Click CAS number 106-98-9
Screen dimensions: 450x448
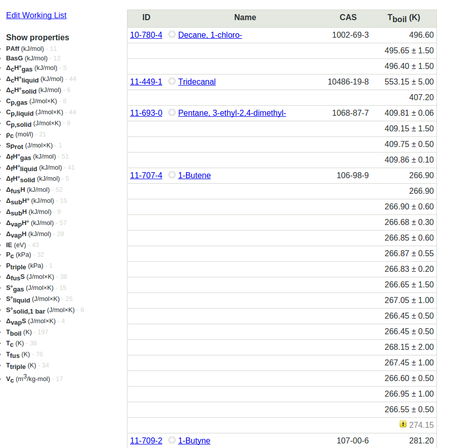pyautogui.click(x=353, y=175)
